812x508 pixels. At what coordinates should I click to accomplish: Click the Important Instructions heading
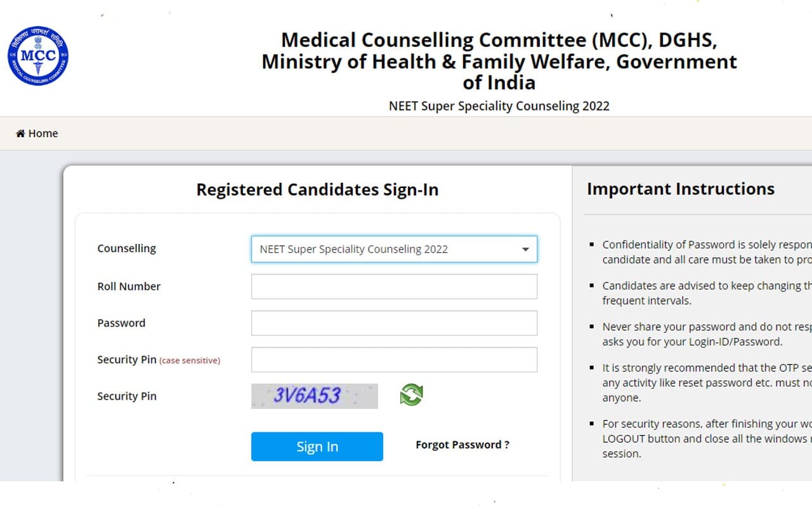tap(681, 189)
